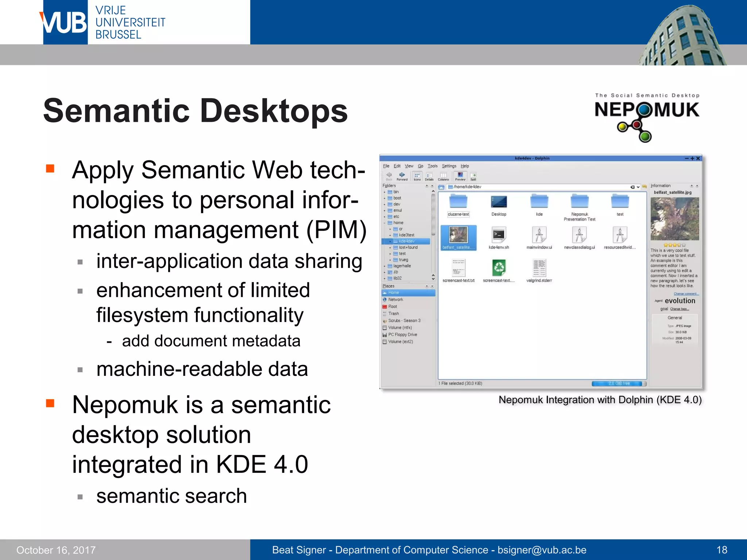Select kde4dev in the Folders tree
Viewport: 747px width, 560px height.
[406, 241]
